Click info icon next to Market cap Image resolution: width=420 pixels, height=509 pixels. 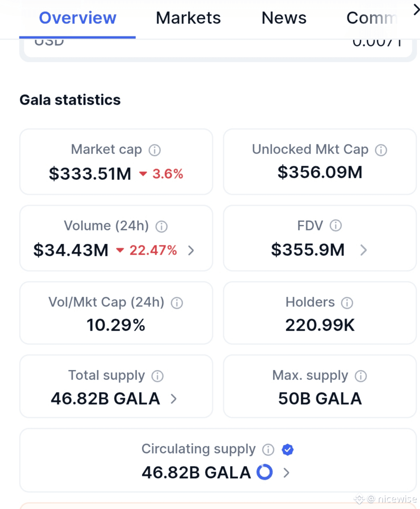(x=154, y=150)
